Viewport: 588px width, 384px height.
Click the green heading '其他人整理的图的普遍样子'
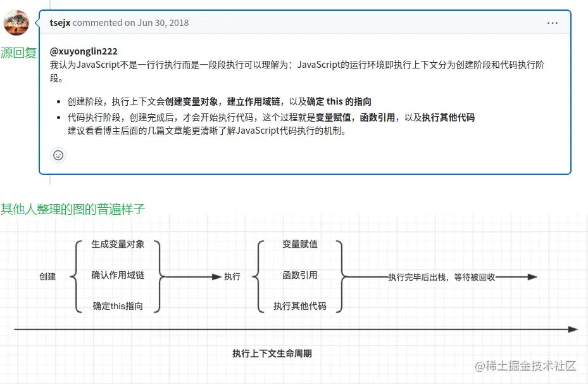pos(73,208)
